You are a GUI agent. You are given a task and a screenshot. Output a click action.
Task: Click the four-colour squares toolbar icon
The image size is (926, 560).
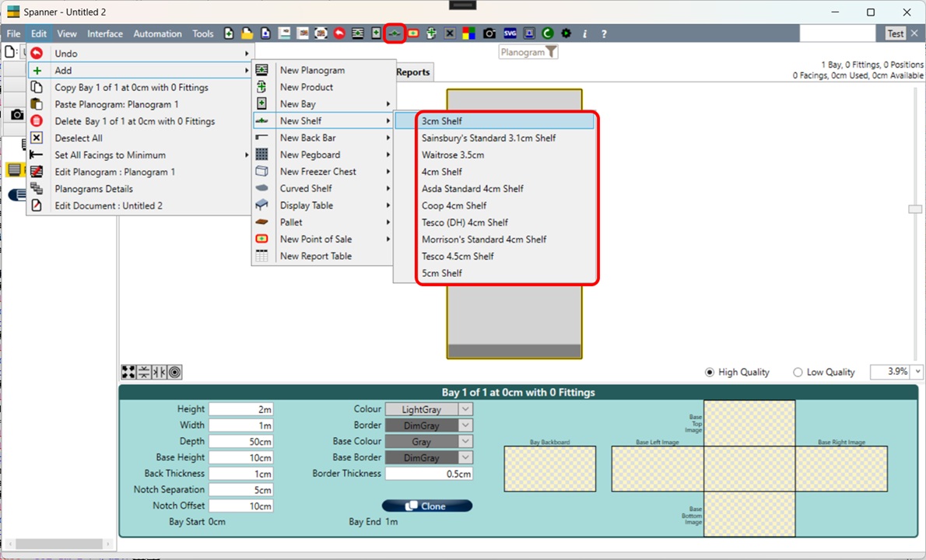tap(468, 33)
